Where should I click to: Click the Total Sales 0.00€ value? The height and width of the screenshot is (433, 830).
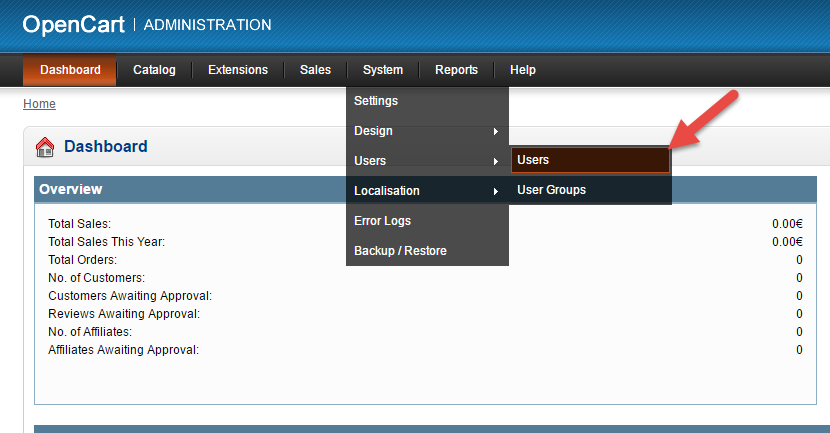click(787, 224)
